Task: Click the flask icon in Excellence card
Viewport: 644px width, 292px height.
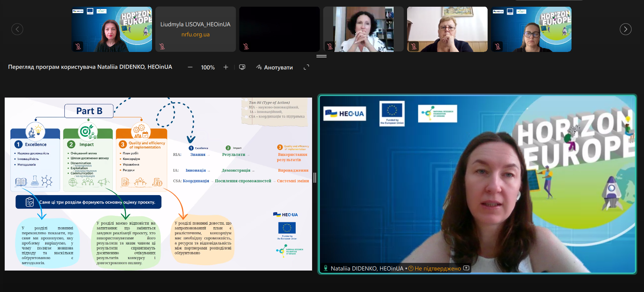Action: (x=35, y=181)
